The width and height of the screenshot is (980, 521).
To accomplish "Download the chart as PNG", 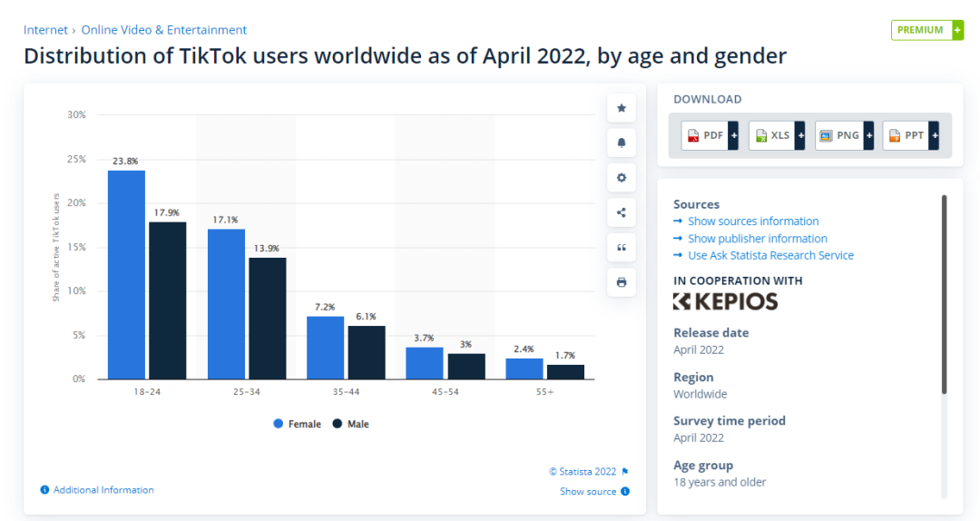I will coord(845,136).
